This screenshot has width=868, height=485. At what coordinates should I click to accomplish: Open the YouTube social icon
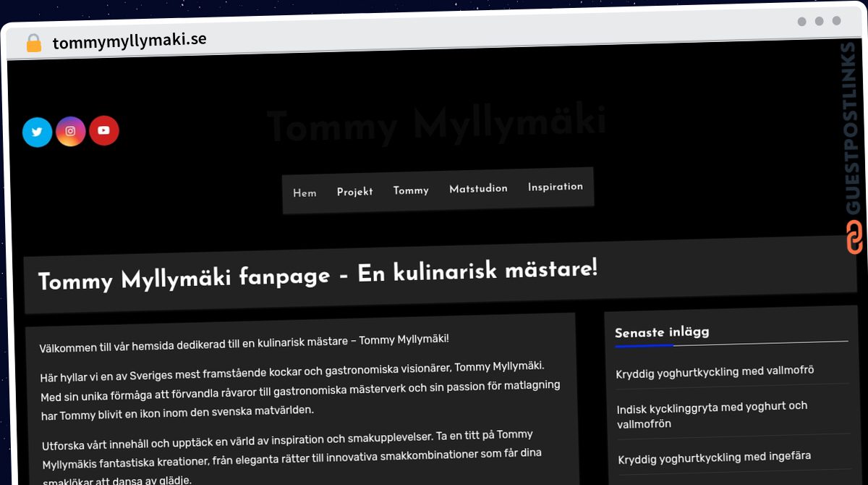point(104,130)
